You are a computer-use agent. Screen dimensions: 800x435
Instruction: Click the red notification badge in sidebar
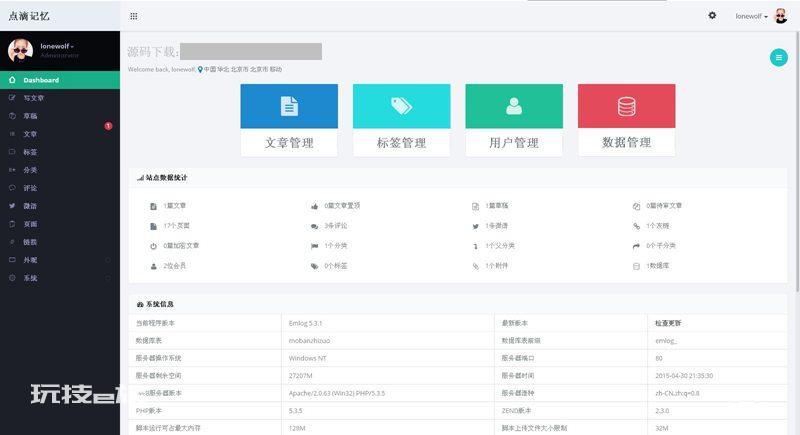point(108,126)
